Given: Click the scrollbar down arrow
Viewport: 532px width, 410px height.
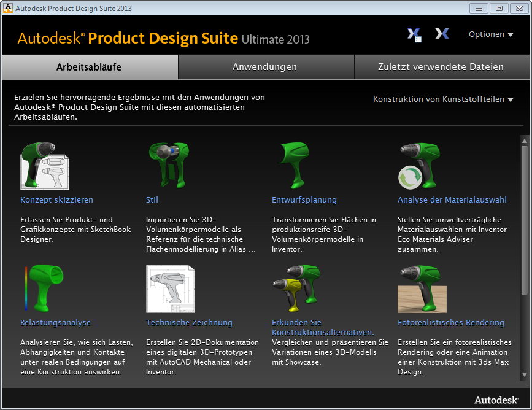Looking at the screenshot, I should [x=524, y=374].
